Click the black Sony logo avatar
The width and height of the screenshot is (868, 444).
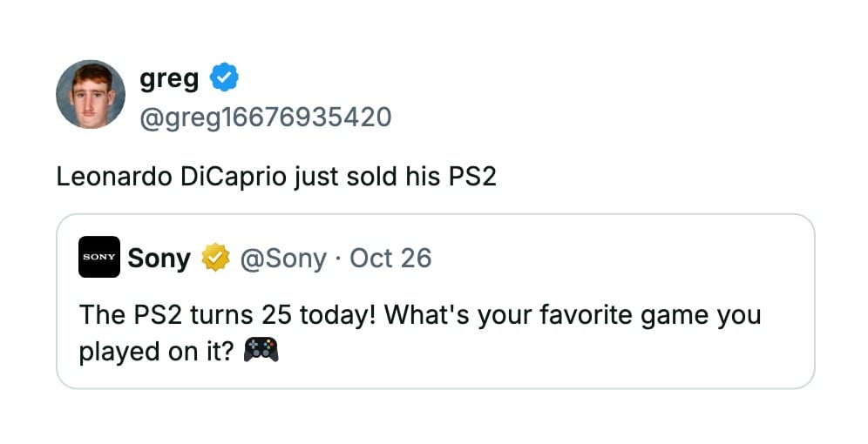tap(98, 258)
